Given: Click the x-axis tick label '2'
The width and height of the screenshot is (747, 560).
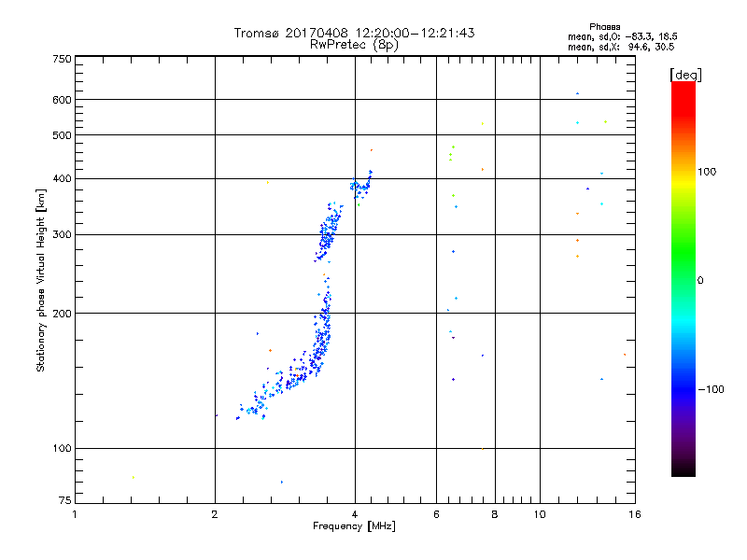Looking at the screenshot, I should (x=215, y=514).
